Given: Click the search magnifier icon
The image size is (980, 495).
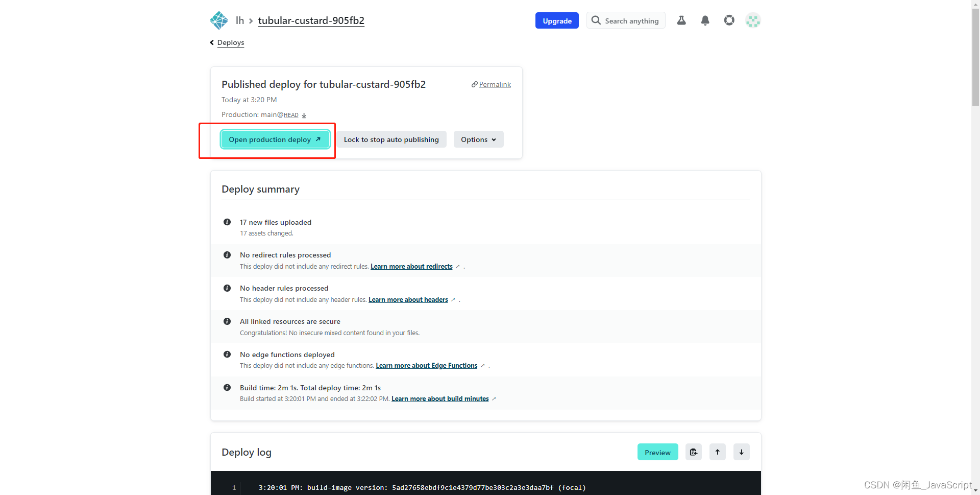Looking at the screenshot, I should pos(596,20).
